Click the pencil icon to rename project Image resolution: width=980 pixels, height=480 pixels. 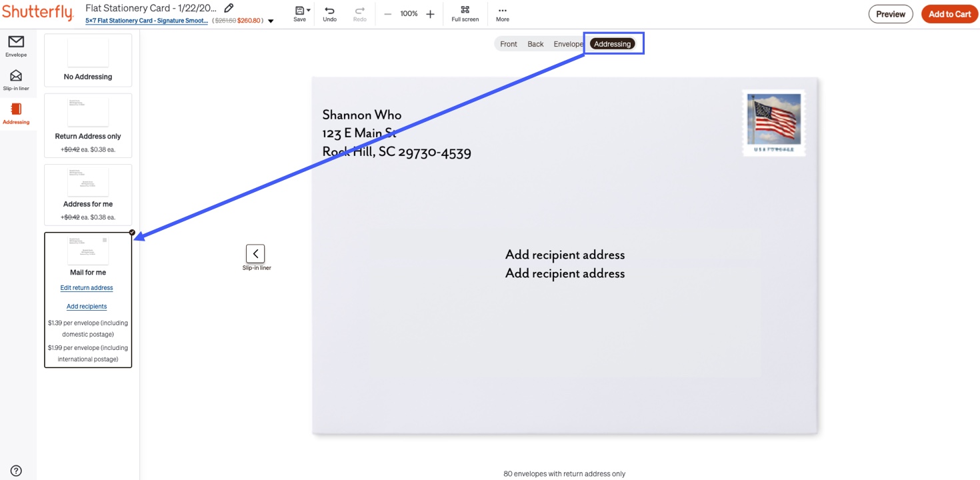(x=229, y=8)
